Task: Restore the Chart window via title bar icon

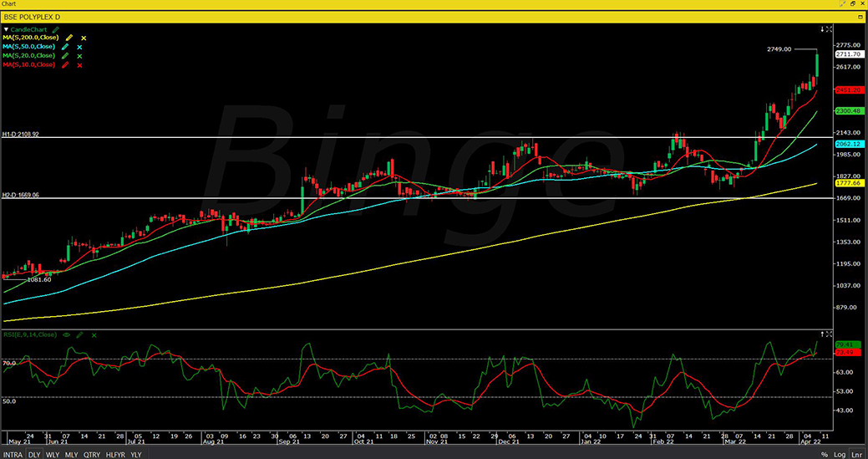Action: [x=852, y=4]
